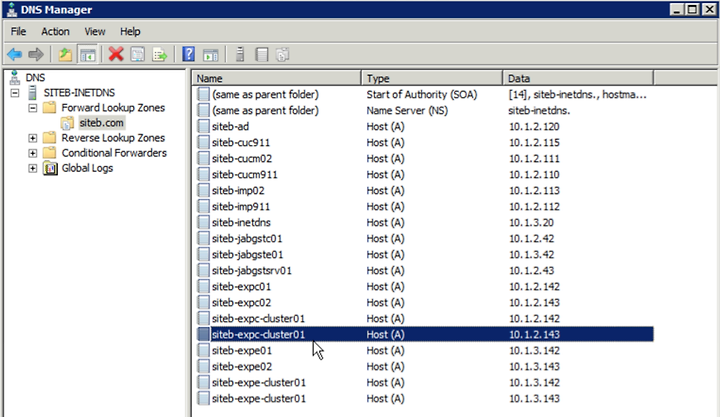Open the View menu

click(95, 32)
